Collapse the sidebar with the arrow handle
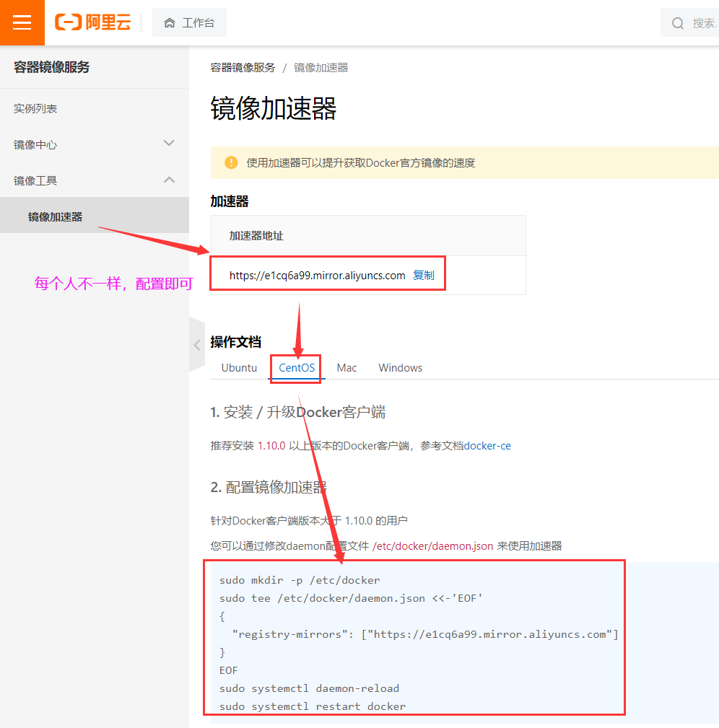The height and width of the screenshot is (728, 719). click(197, 345)
